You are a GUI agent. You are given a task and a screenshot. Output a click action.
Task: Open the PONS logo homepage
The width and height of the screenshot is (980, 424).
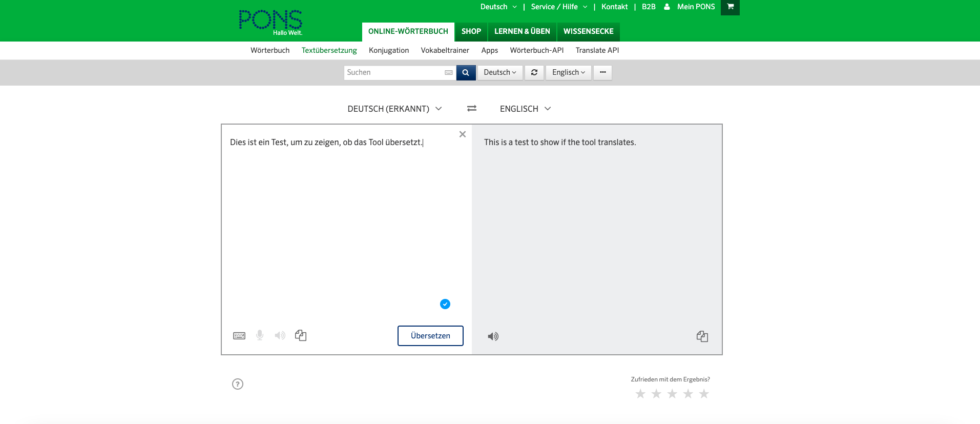click(x=270, y=23)
